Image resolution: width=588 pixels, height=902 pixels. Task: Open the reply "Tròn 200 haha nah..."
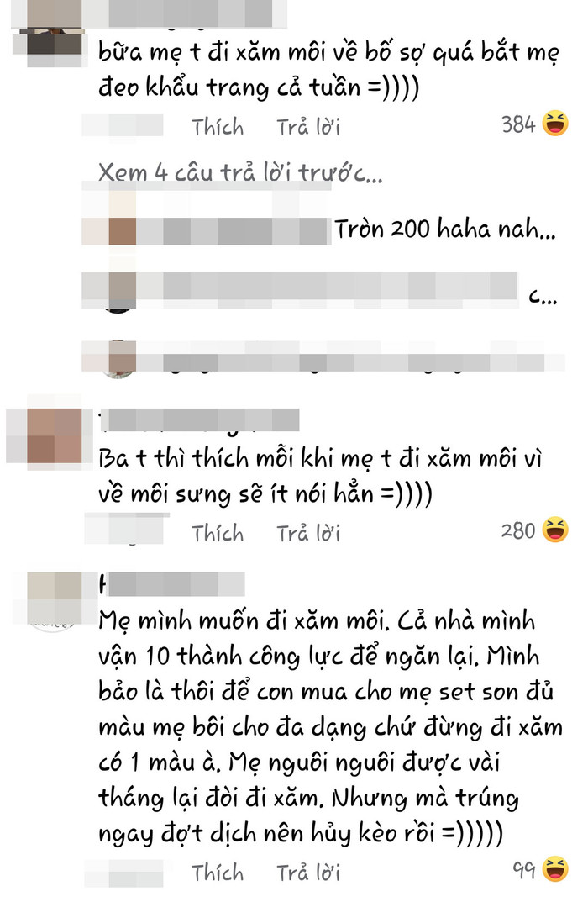[445, 229]
